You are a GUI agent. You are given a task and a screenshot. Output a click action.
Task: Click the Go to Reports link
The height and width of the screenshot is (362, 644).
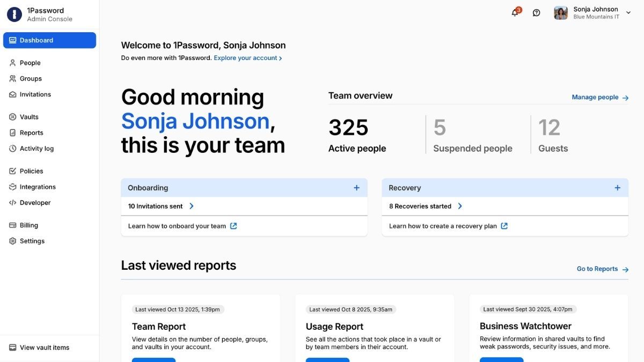(597, 269)
